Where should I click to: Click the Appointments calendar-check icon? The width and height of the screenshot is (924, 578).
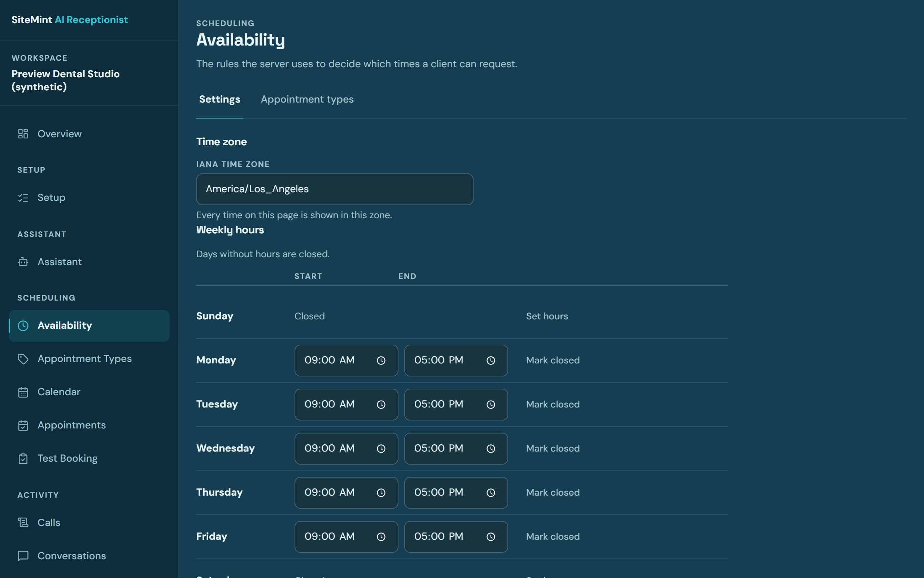(23, 426)
